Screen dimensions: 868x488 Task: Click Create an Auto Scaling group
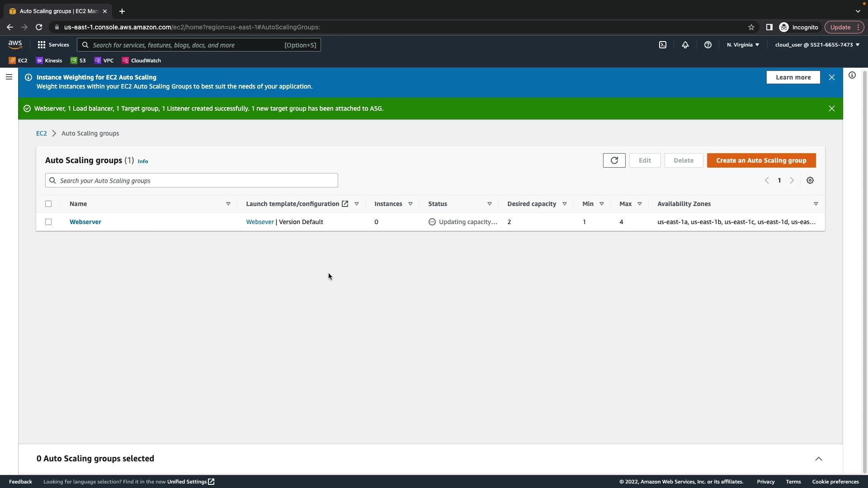pyautogui.click(x=761, y=160)
